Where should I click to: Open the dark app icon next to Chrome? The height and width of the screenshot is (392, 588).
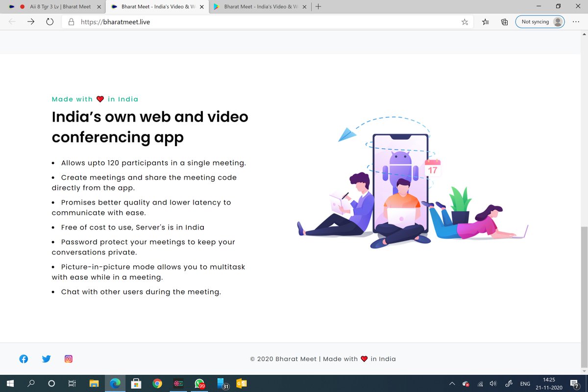click(x=178, y=384)
